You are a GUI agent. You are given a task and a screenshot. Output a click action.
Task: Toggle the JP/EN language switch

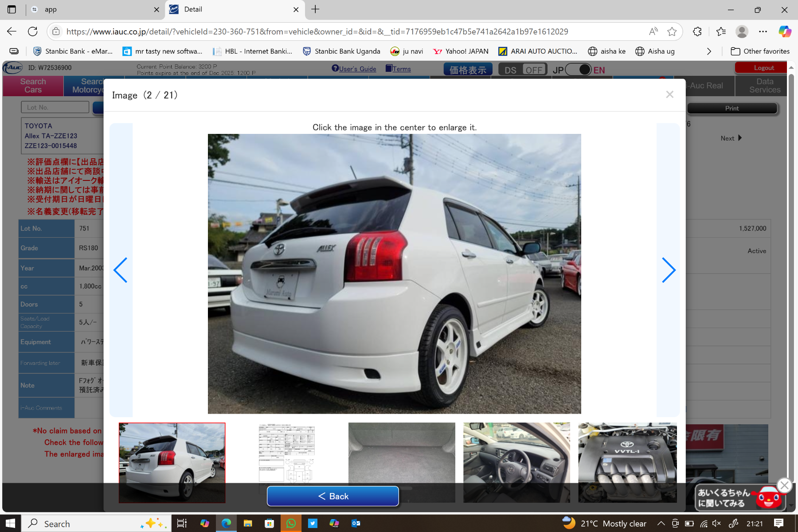pos(579,70)
